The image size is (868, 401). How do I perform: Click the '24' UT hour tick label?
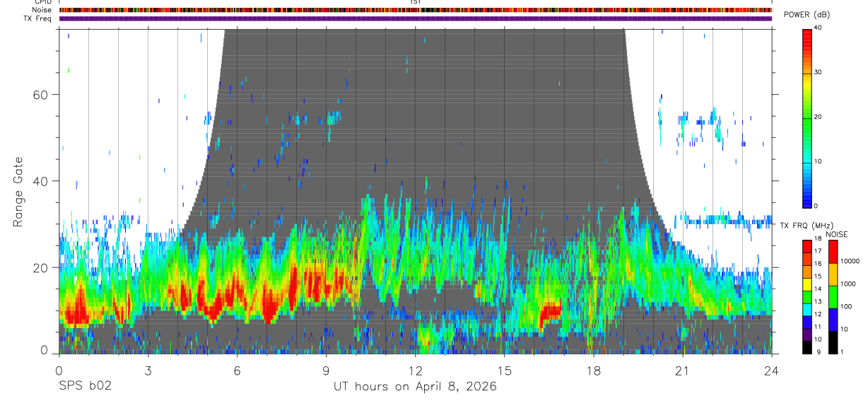coord(772,371)
